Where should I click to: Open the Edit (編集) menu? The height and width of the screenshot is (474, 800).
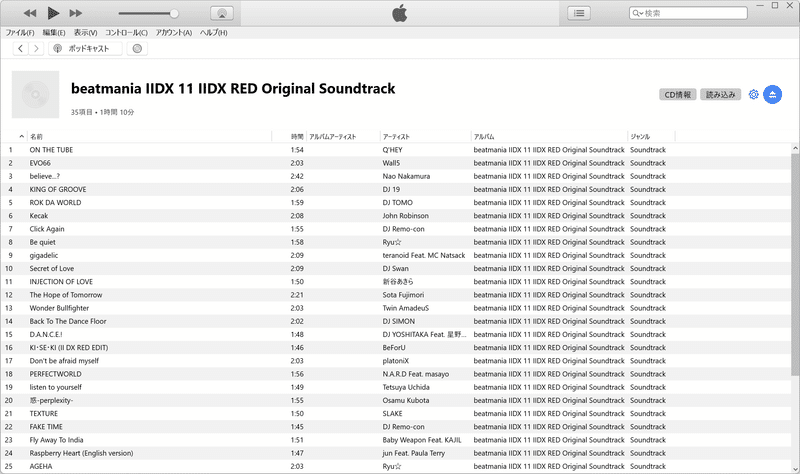[x=54, y=33]
